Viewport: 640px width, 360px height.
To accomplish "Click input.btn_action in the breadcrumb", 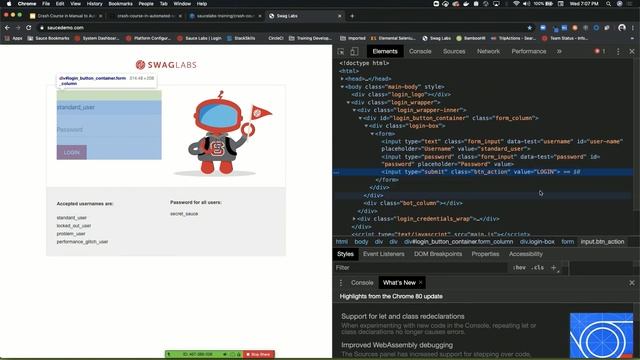I will click(x=602, y=242).
